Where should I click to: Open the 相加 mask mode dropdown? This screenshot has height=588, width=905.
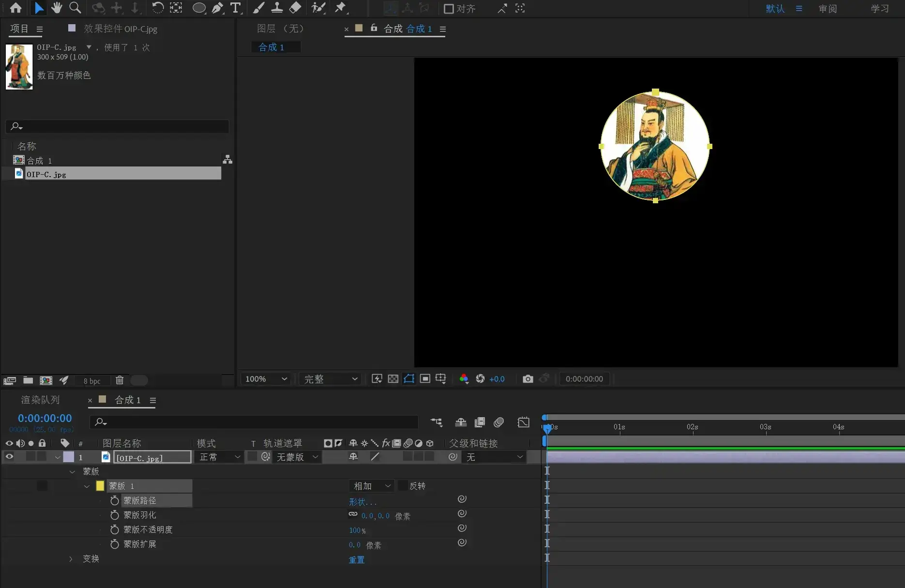pos(372,486)
